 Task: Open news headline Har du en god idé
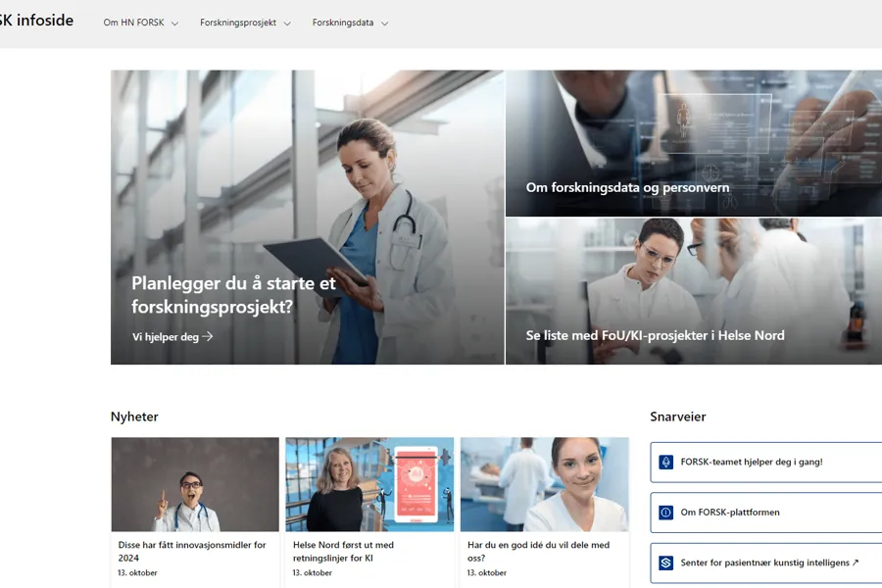[x=538, y=551]
